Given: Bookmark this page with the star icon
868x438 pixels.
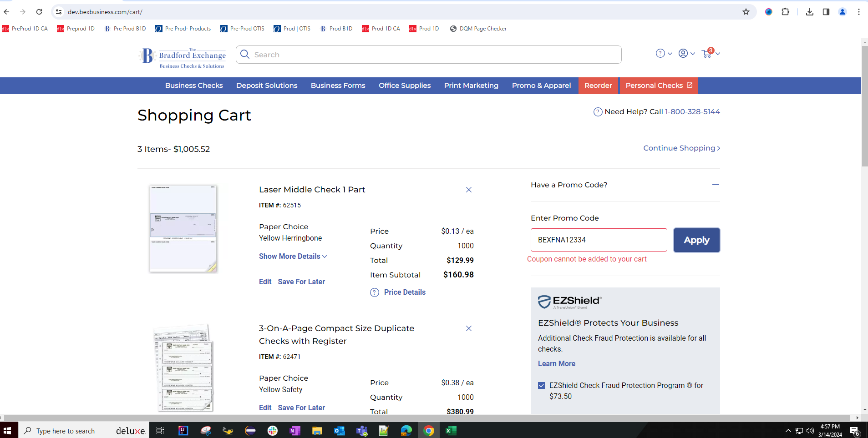Looking at the screenshot, I should tap(746, 12).
